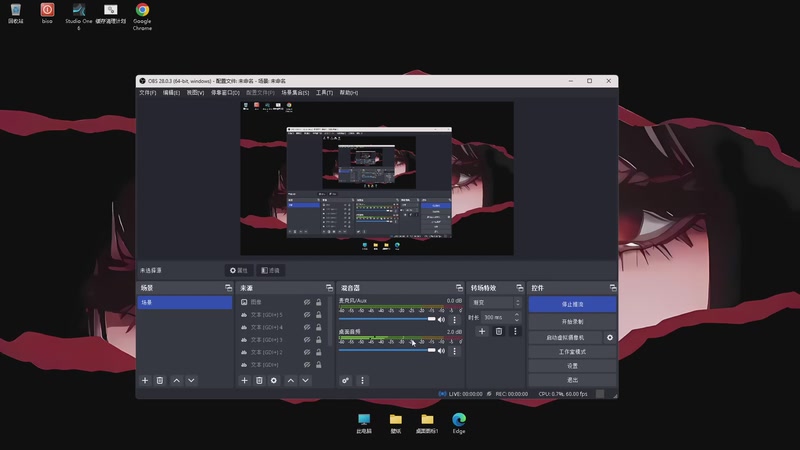Undock the 场景 panel float icon
The image size is (800, 450).
(x=228, y=288)
